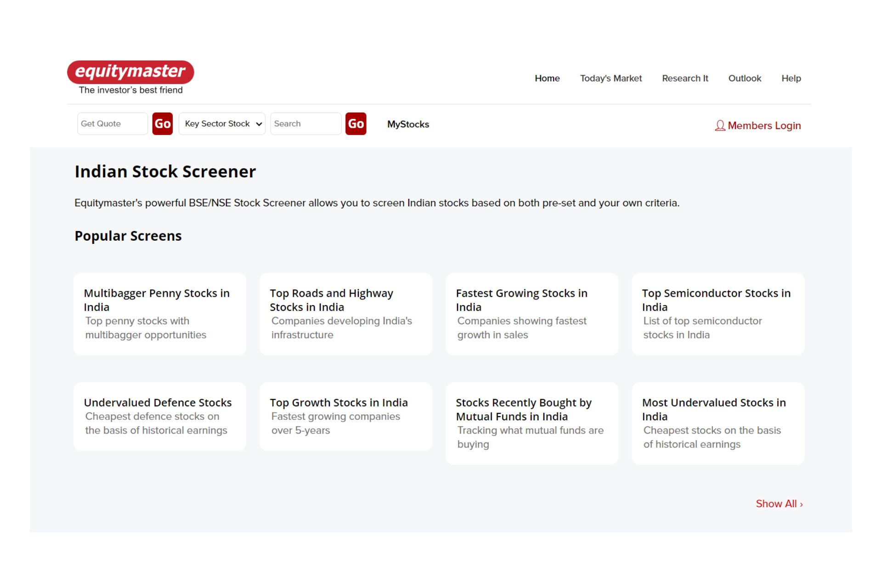Viewport: 882px width, 588px height.
Task: Click the equitymaster logo
Action: [130, 72]
